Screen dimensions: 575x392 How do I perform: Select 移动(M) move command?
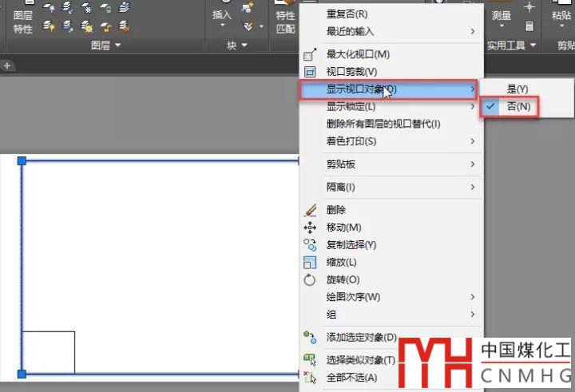pos(391,228)
